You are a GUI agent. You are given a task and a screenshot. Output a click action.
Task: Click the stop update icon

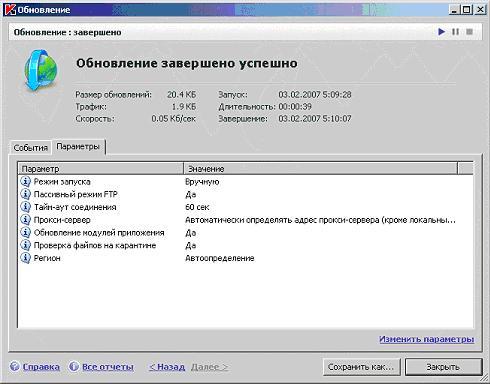pyautogui.click(x=469, y=32)
